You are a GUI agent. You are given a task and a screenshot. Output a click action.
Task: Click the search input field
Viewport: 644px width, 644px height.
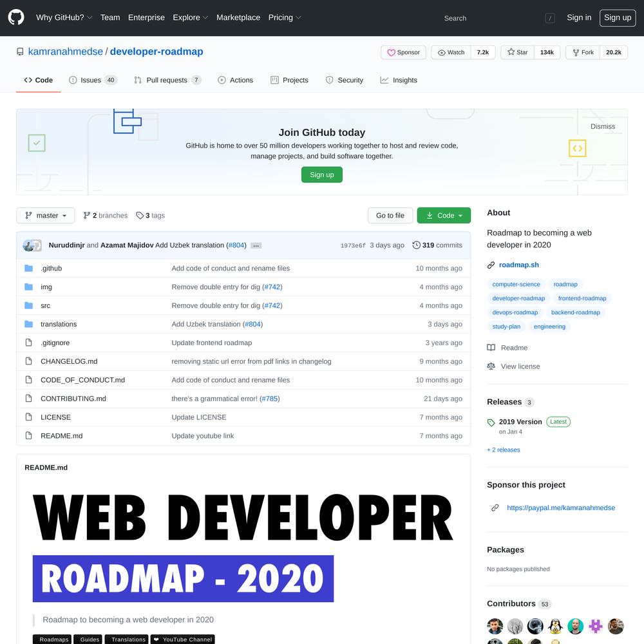tap(499, 18)
